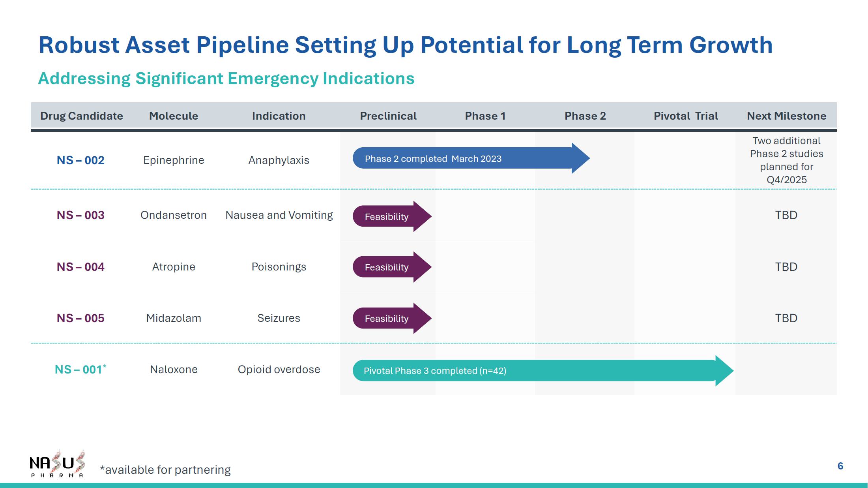Viewport: 868px width, 488px height.
Task: Click the Next Milestone column header
Action: pyautogui.click(x=786, y=116)
